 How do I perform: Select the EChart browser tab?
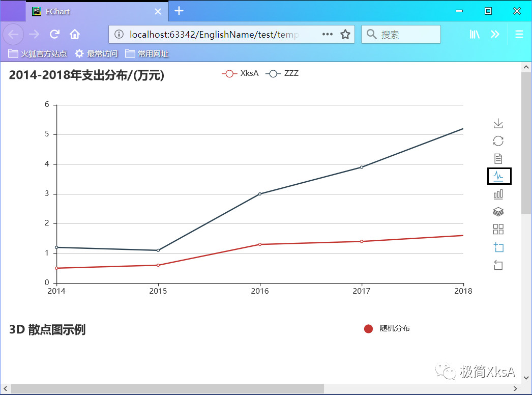point(97,12)
